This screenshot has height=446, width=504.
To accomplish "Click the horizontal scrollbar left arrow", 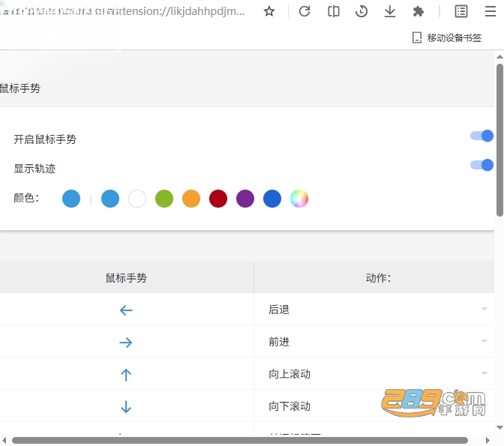I will click(4, 440).
